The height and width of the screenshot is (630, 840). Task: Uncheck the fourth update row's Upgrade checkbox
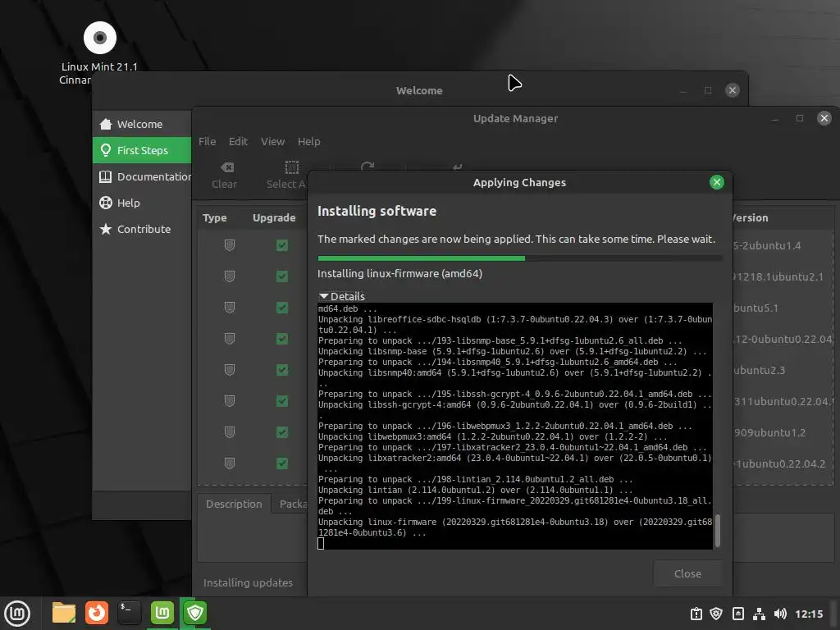pyautogui.click(x=282, y=339)
